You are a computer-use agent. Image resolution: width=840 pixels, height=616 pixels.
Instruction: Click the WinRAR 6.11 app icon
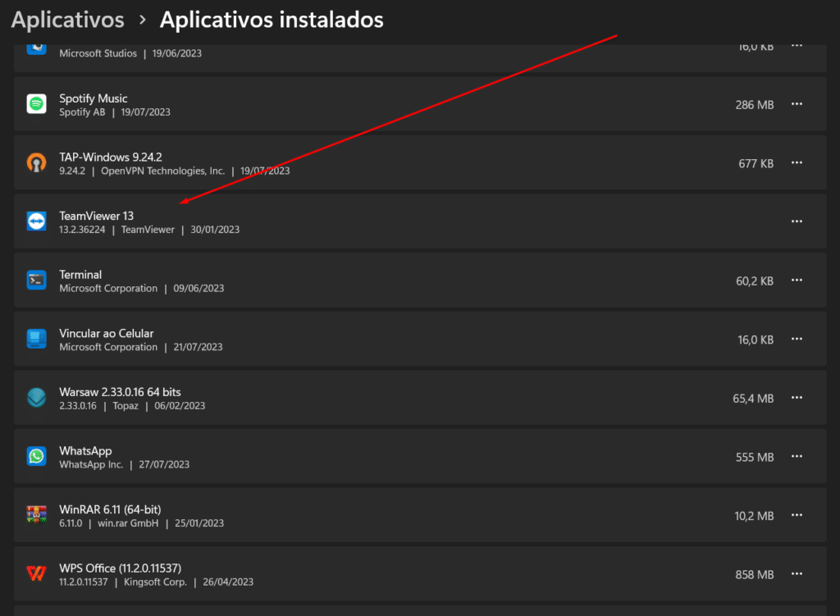pos(36,515)
